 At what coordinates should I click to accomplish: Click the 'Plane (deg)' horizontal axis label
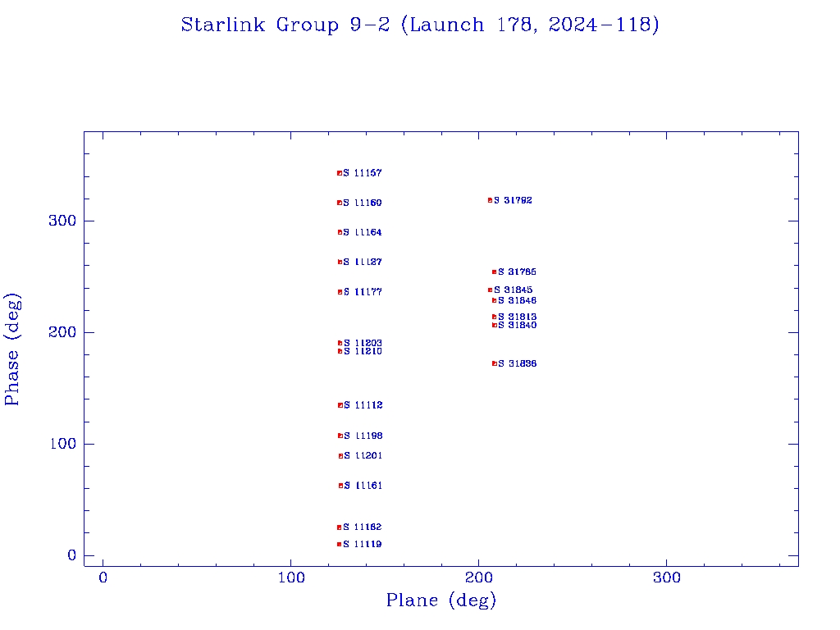pyautogui.click(x=441, y=600)
